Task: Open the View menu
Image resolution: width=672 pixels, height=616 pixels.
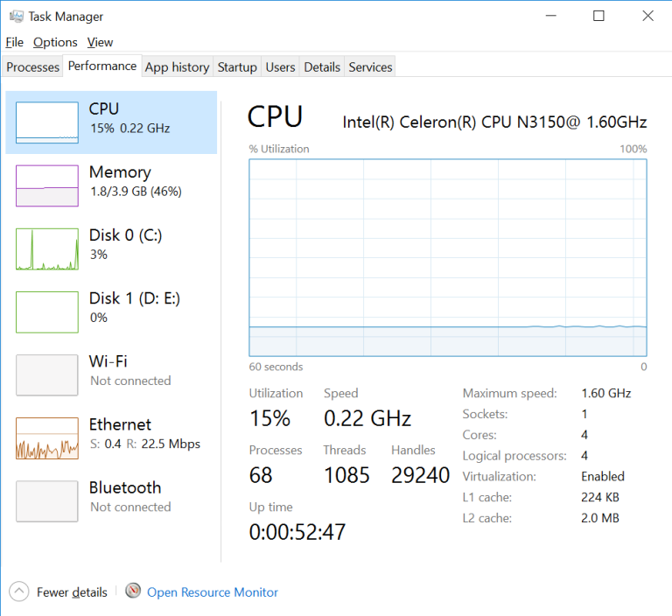Action: pyautogui.click(x=100, y=43)
